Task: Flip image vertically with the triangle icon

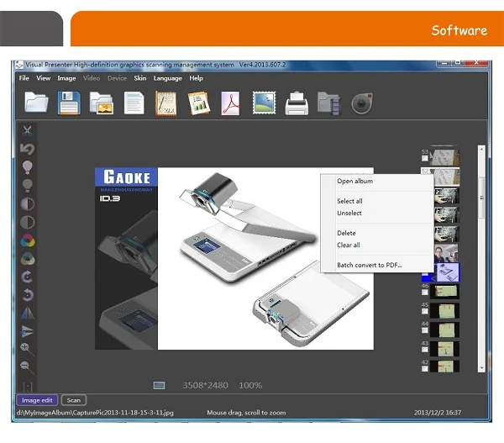Action: pyautogui.click(x=28, y=331)
